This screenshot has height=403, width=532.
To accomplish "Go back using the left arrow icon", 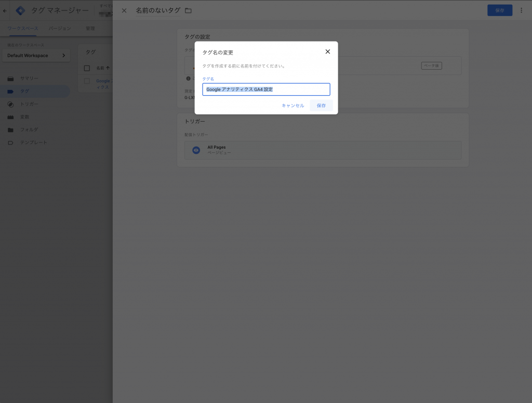I will [x=5, y=10].
